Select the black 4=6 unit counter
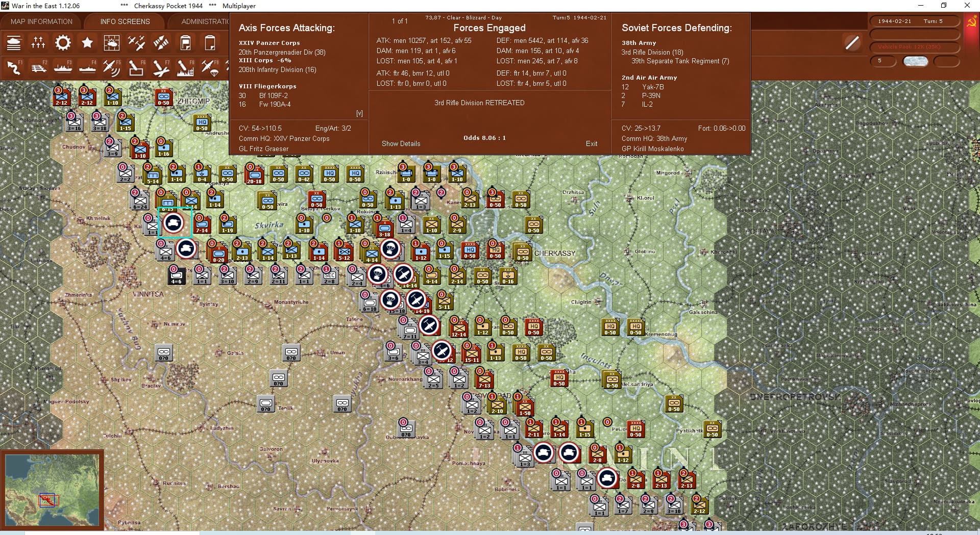Image resolution: width=980 pixels, height=535 pixels. [176, 276]
